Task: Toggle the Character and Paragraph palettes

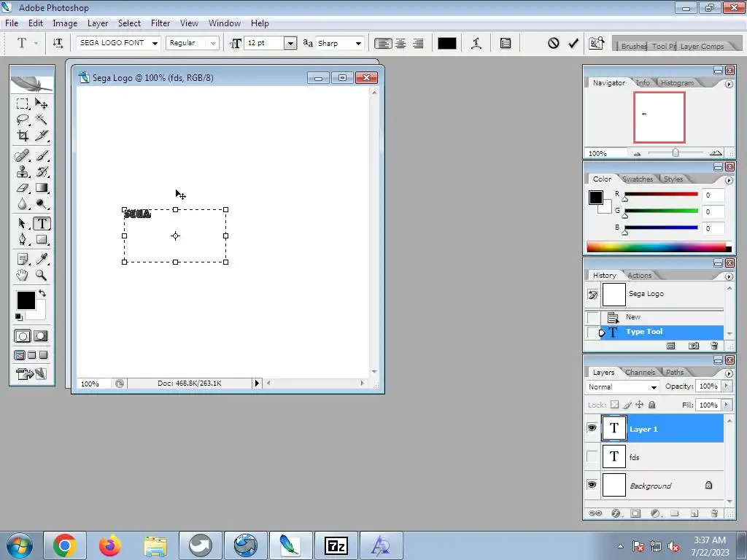Action: (506, 43)
